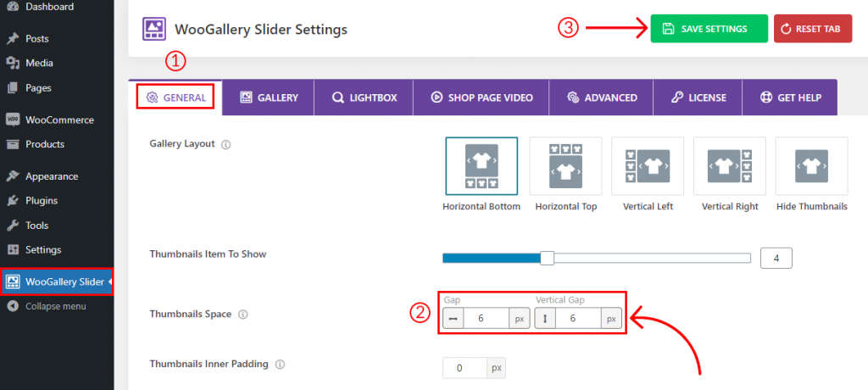Open the Lightbox tab
The height and width of the screenshot is (390, 868).
364,97
